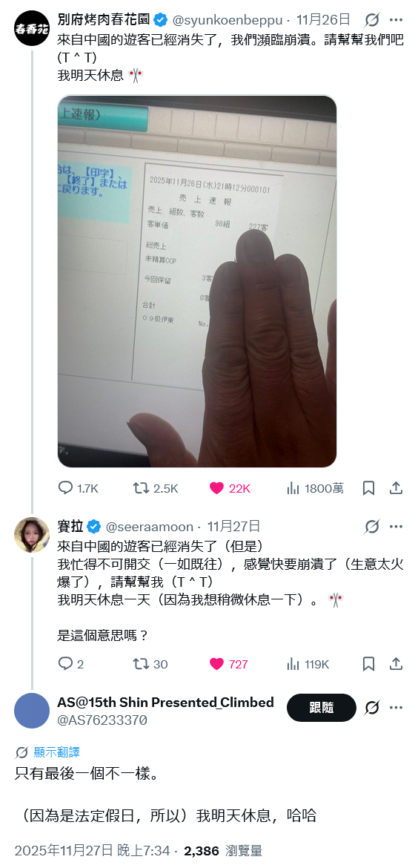Bookmark 賽拉's reply
418x868 pixels.
pos(369,664)
